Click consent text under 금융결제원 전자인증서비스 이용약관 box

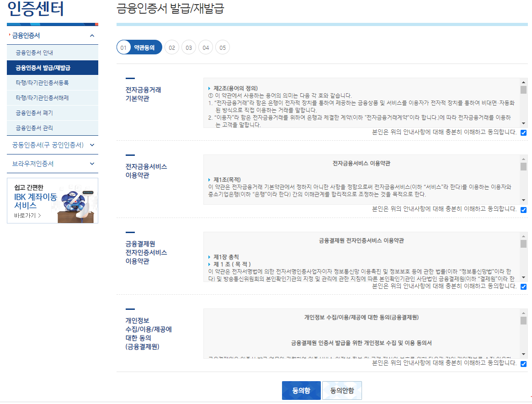point(444,286)
